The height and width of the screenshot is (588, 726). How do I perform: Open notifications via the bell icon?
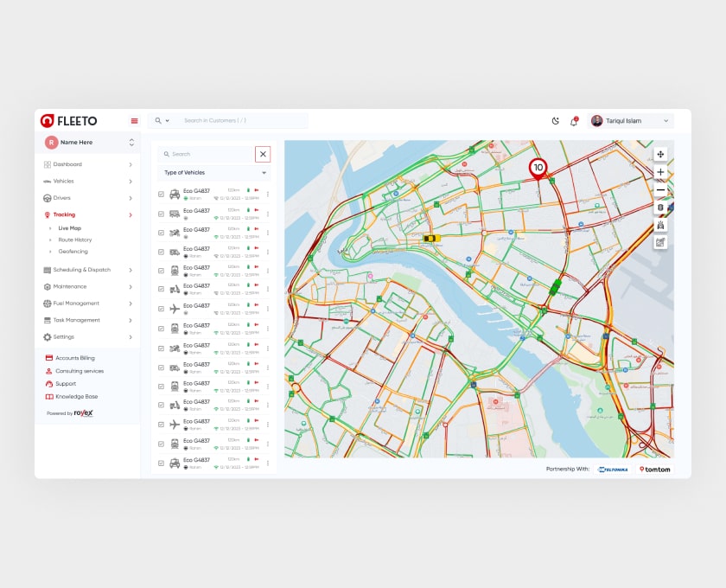[573, 121]
